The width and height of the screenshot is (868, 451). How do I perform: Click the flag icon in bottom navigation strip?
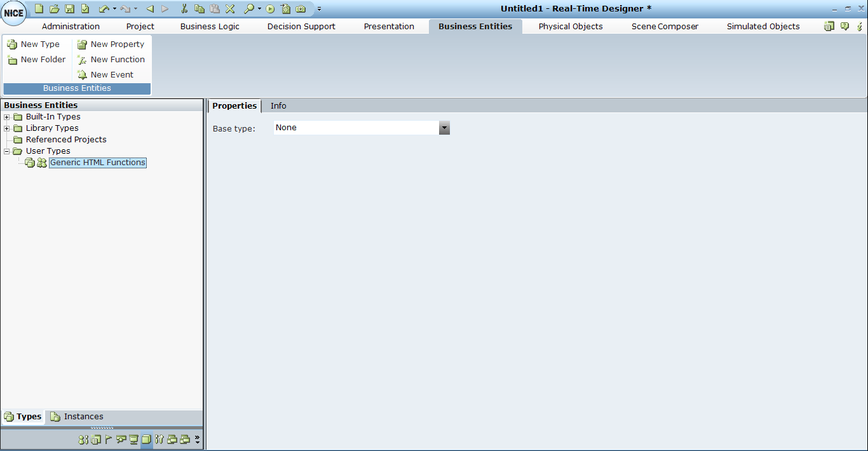(x=108, y=439)
